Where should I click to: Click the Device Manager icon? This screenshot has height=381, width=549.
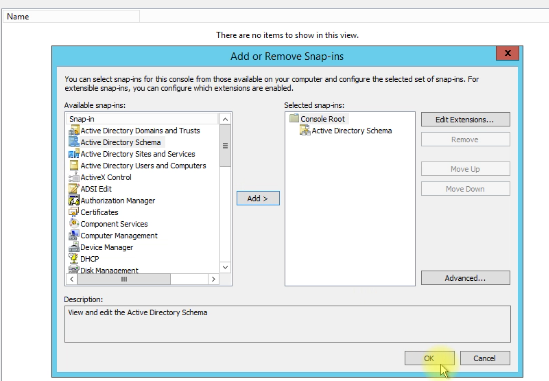coord(74,247)
